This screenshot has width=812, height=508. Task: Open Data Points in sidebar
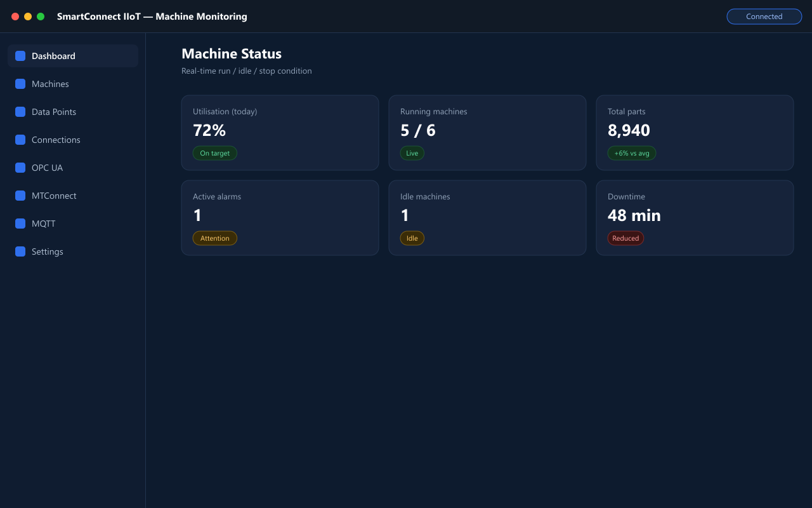pos(73,112)
